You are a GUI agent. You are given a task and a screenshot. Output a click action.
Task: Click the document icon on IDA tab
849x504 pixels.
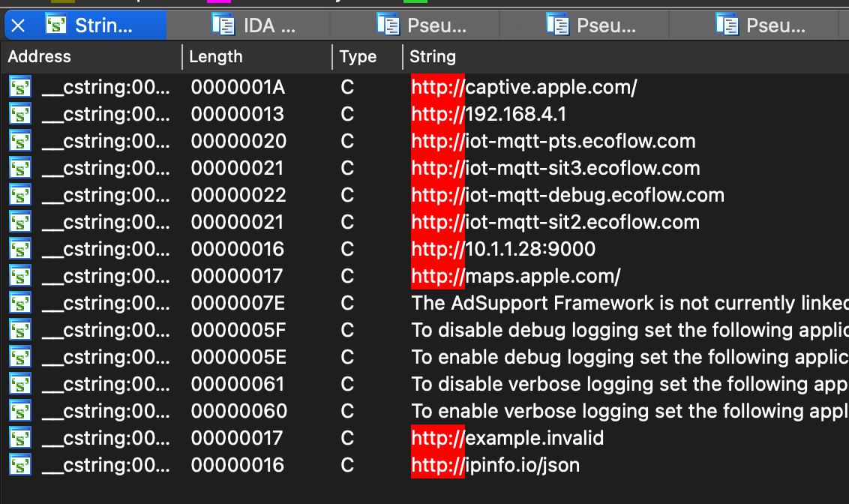coord(223,25)
